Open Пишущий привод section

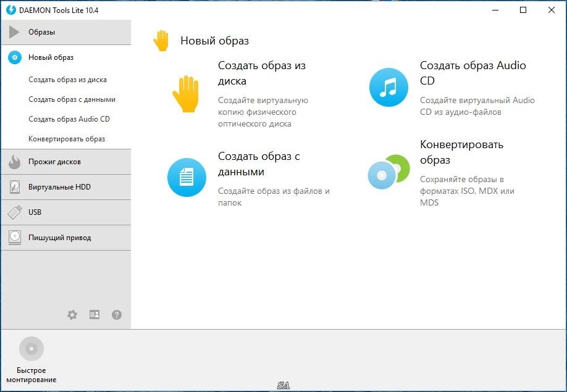[66, 238]
